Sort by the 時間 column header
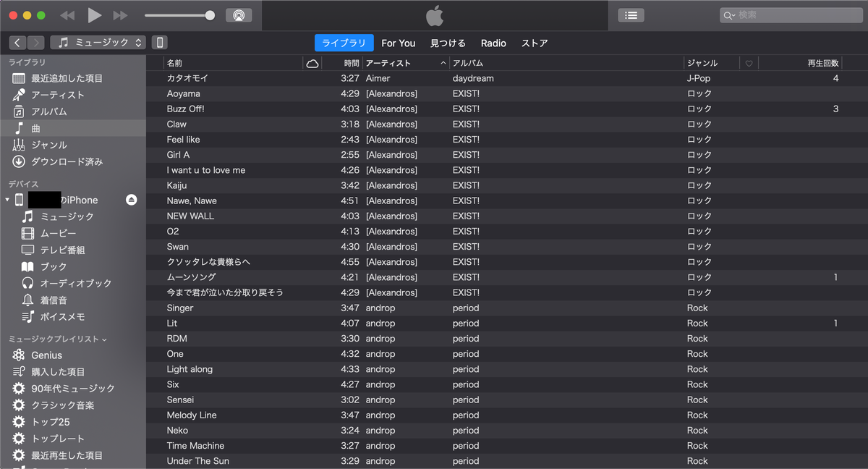This screenshot has height=469, width=868. pos(342,63)
